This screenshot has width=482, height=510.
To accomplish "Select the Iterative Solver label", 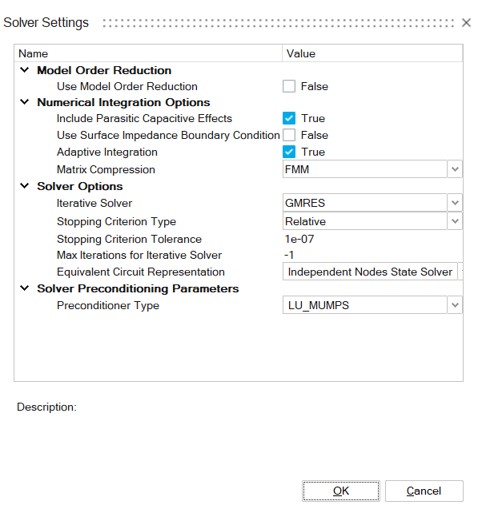I will (94, 203).
